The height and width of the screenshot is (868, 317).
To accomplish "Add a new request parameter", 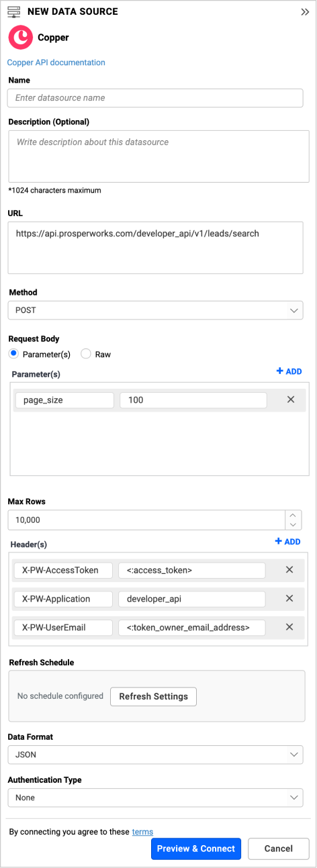I will click(x=289, y=371).
